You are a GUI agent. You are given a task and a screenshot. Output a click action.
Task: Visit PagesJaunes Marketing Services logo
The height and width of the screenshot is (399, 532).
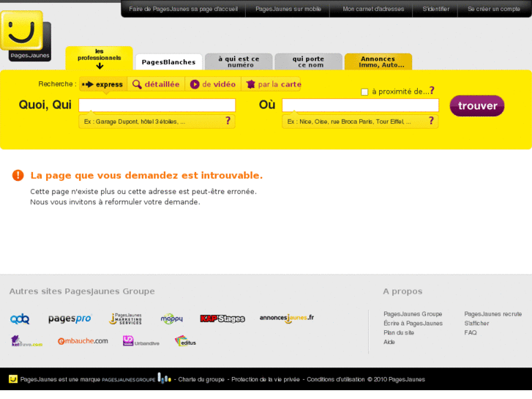click(125, 318)
